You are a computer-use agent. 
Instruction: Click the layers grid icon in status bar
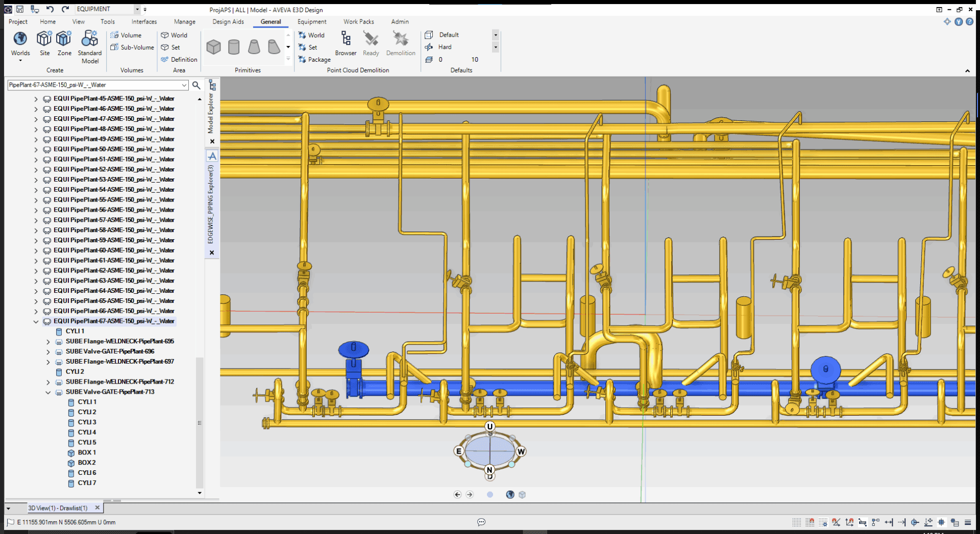(x=954, y=522)
